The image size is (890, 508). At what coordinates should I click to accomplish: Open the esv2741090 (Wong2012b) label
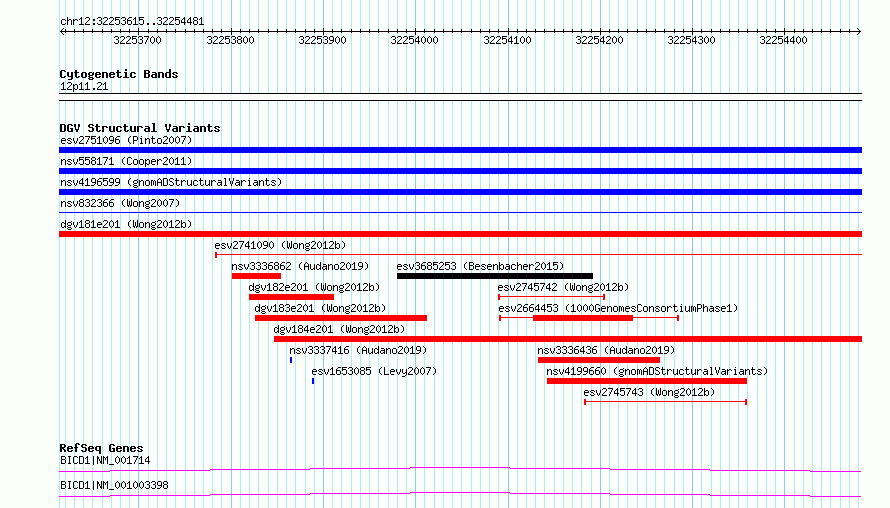[x=280, y=245]
